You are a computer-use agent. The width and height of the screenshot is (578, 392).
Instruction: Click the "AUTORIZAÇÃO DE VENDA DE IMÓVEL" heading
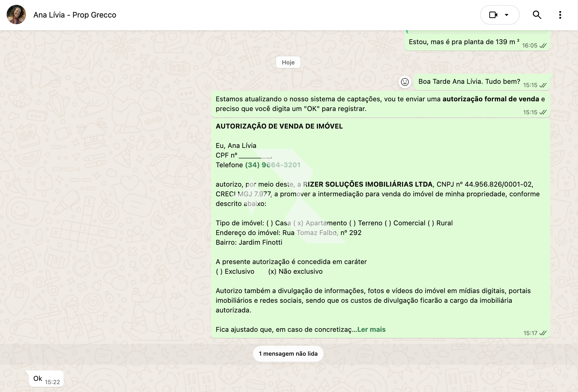pyautogui.click(x=279, y=126)
